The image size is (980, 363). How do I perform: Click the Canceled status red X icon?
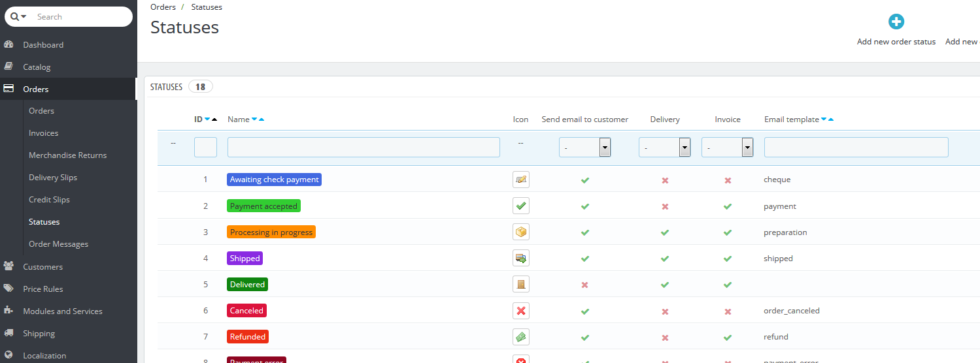click(521, 311)
